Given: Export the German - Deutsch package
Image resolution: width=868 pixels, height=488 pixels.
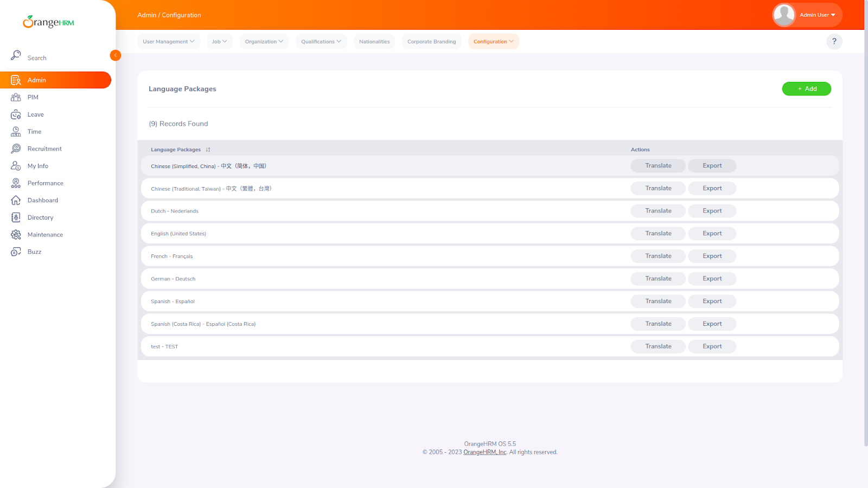Looking at the screenshot, I should (x=712, y=279).
